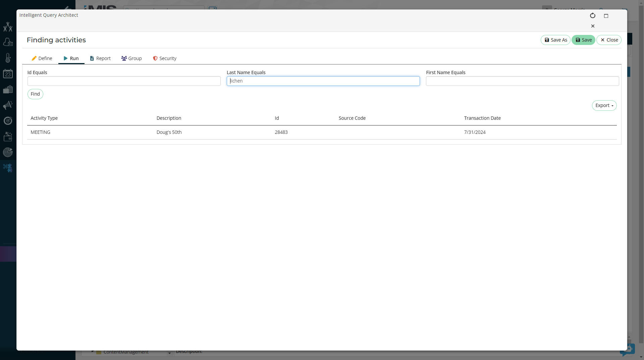Focus the Id Equals input field
This screenshot has height=360, width=644.
[x=124, y=81]
